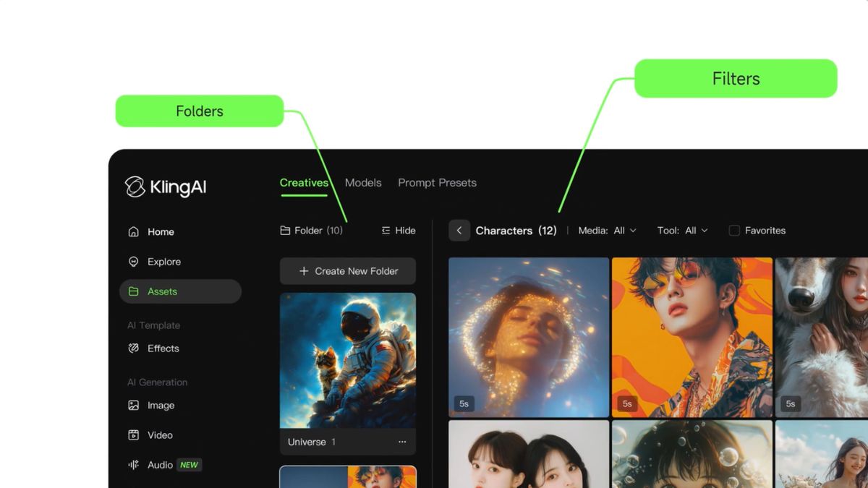Click the Audio NEW badge
This screenshot has height=488, width=868.
tap(190, 465)
